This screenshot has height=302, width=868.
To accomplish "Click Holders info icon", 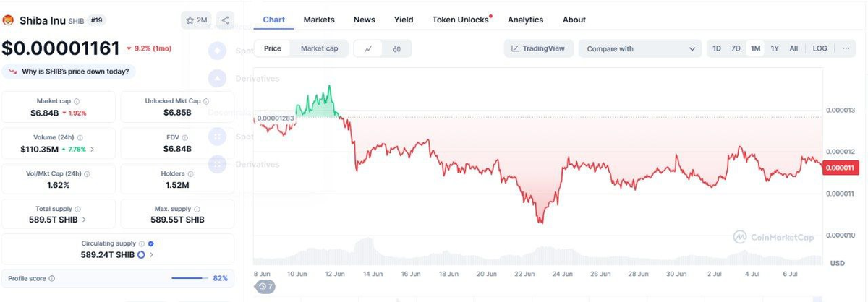I will tap(191, 173).
